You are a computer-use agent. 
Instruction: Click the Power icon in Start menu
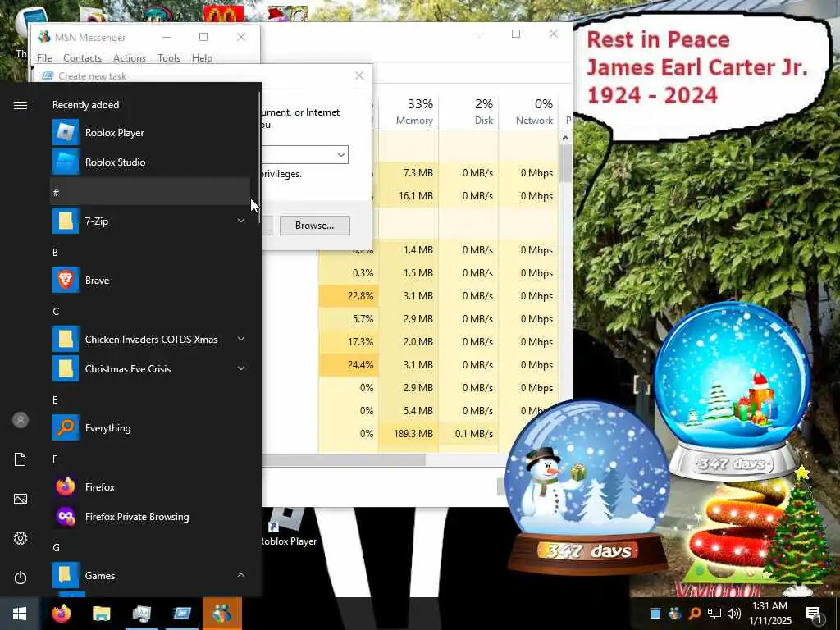coord(21,577)
